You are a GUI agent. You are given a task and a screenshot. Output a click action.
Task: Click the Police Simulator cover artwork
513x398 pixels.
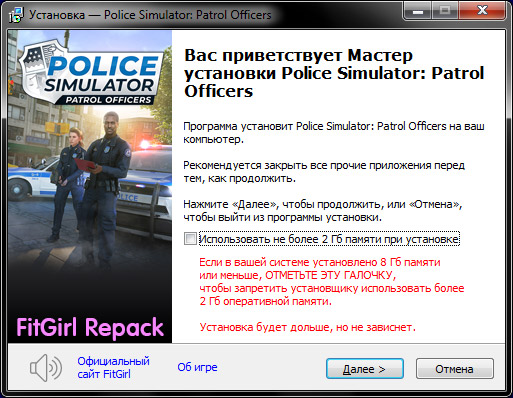pyautogui.click(x=90, y=186)
